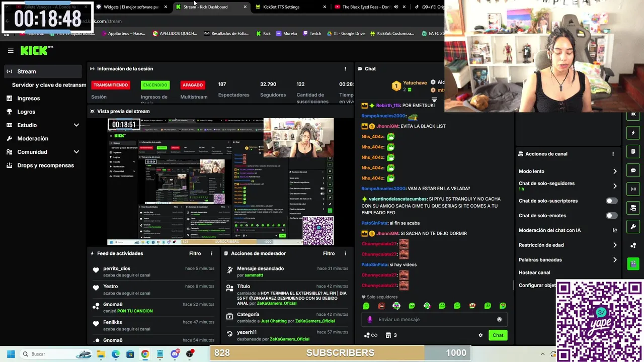Open Filtro dropdown in Feed de actividades

195,253
